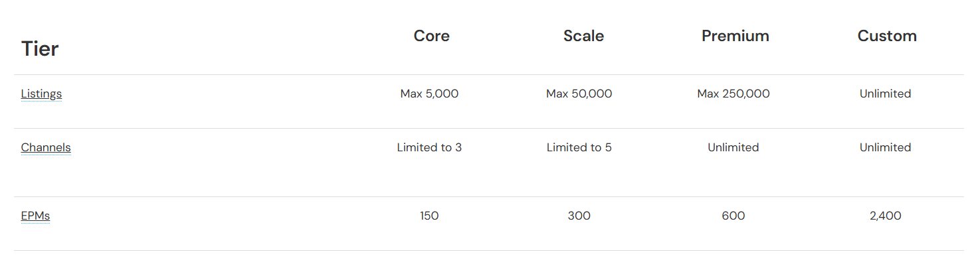Click the Listings link
Viewport: 980px width, 280px height.
click(x=41, y=94)
